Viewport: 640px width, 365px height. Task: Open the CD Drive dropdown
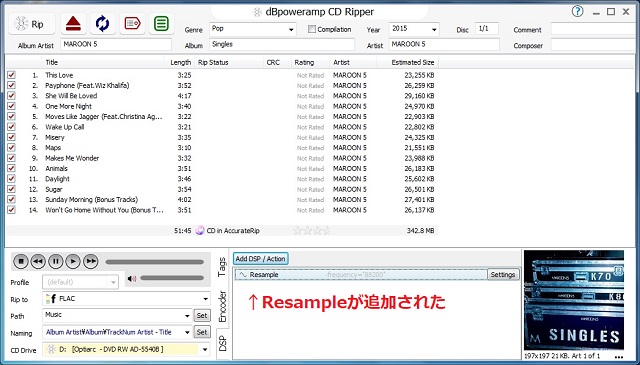click(205, 349)
